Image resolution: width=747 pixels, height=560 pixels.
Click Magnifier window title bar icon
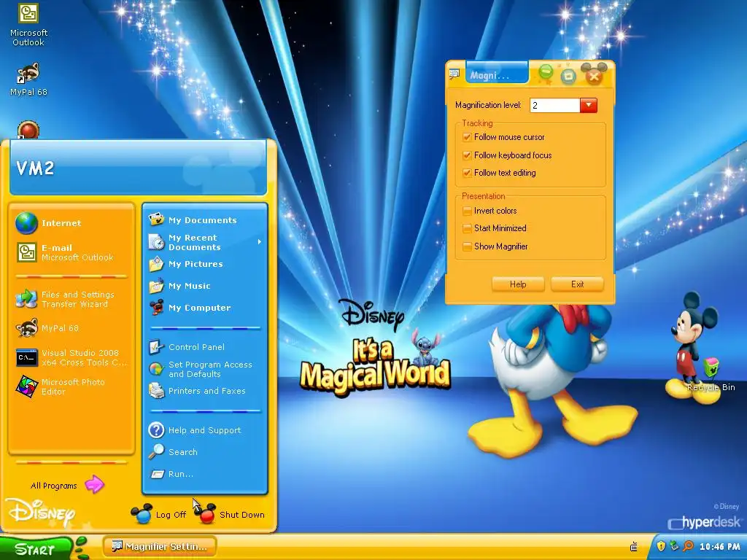point(454,74)
